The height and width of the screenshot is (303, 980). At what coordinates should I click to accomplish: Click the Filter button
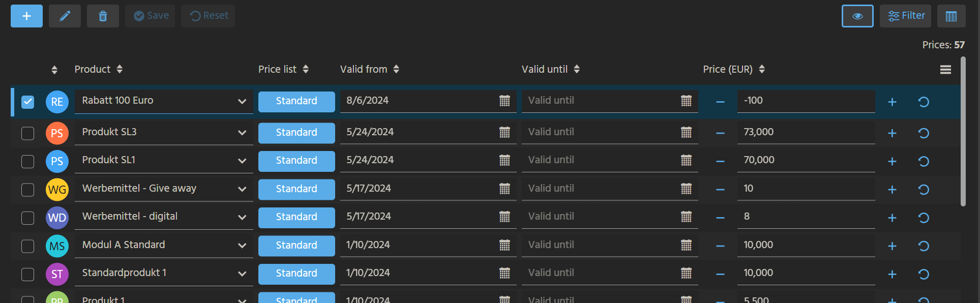[x=905, y=16]
